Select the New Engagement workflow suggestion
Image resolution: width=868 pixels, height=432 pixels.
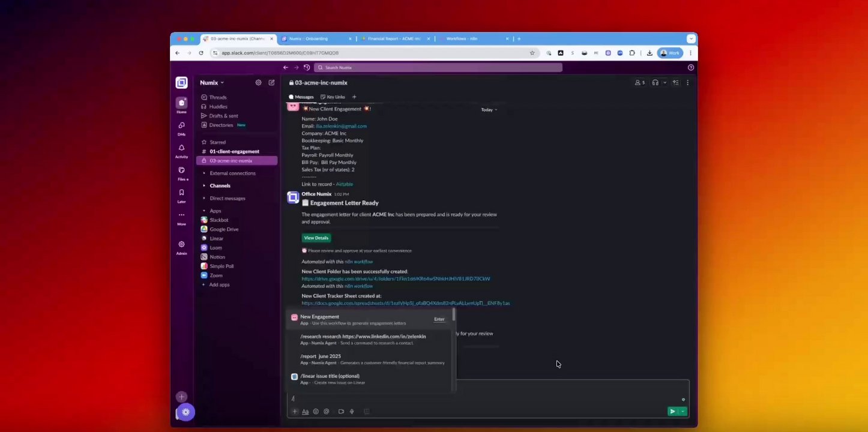tap(370, 320)
